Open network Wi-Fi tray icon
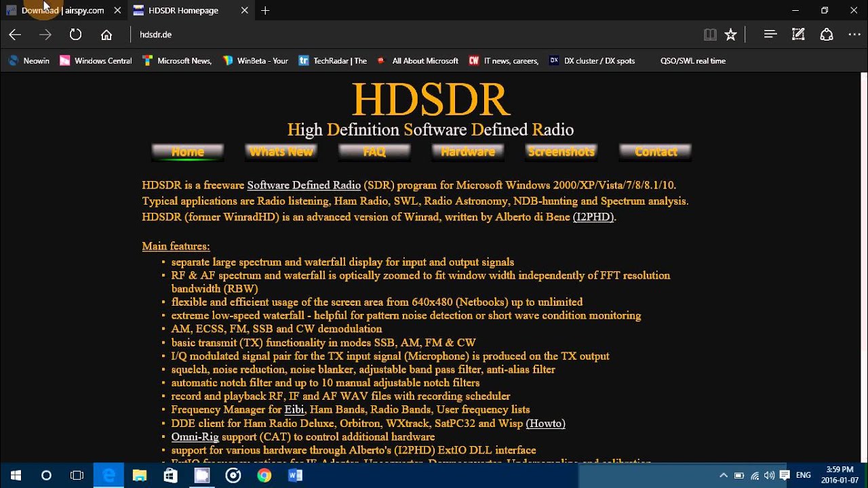The image size is (868, 488). [755, 476]
